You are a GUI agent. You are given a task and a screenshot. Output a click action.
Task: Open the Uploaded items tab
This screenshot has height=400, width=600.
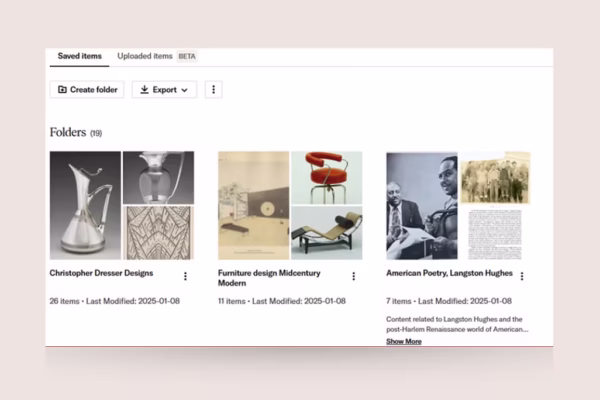145,56
